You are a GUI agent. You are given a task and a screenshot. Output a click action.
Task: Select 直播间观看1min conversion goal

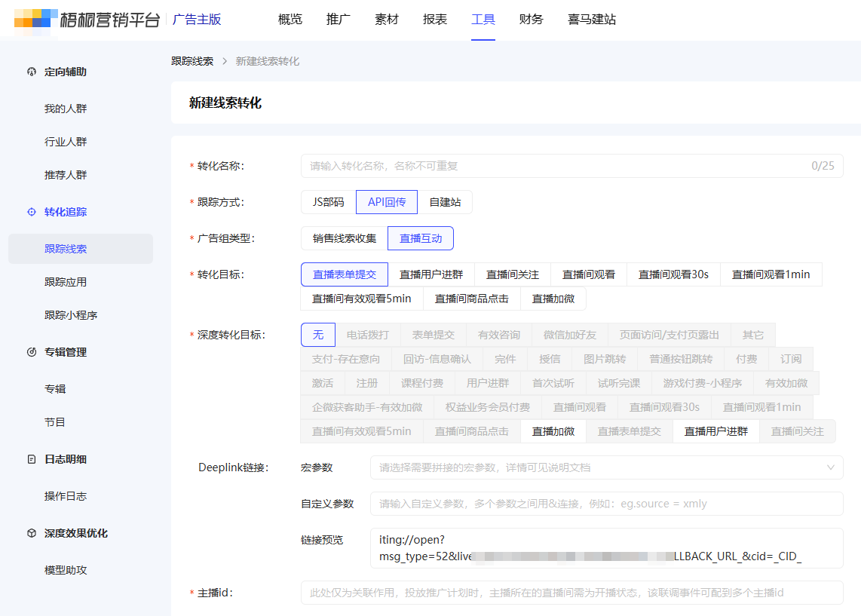(771, 274)
